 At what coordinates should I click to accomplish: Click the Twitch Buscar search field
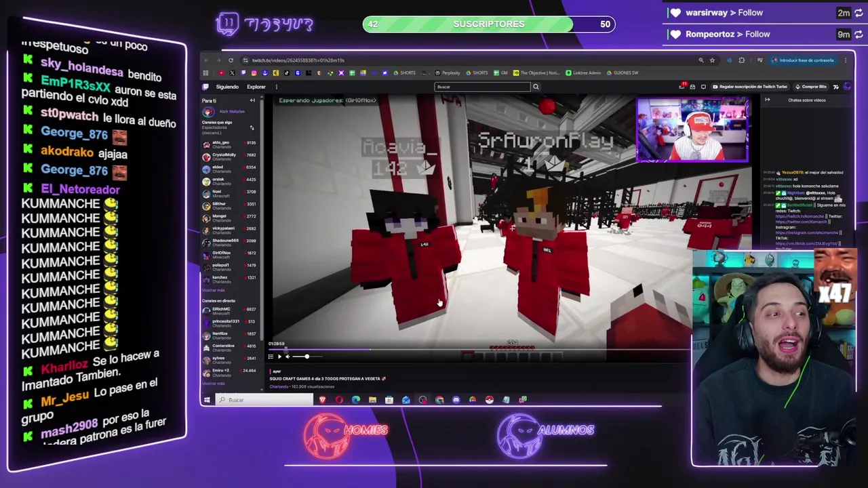point(482,87)
